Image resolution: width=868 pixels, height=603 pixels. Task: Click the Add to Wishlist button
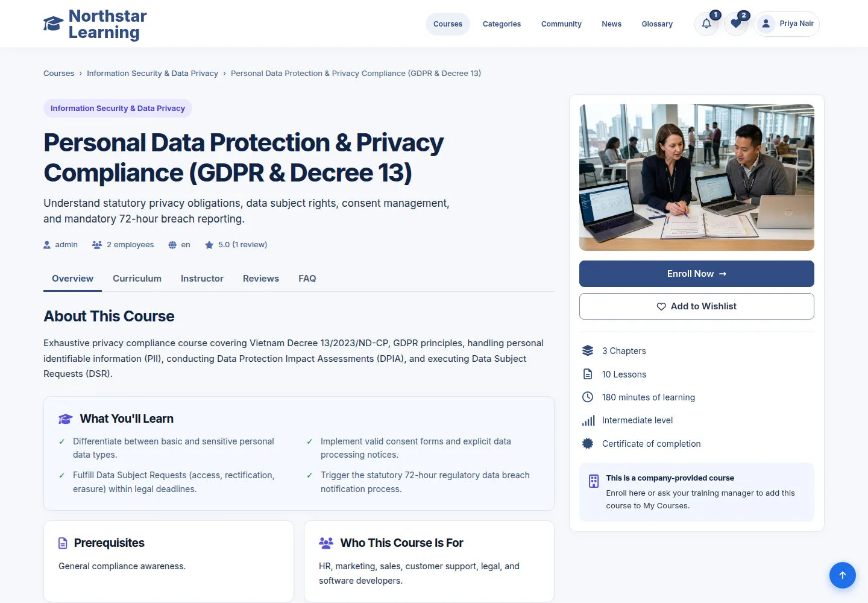pos(697,306)
